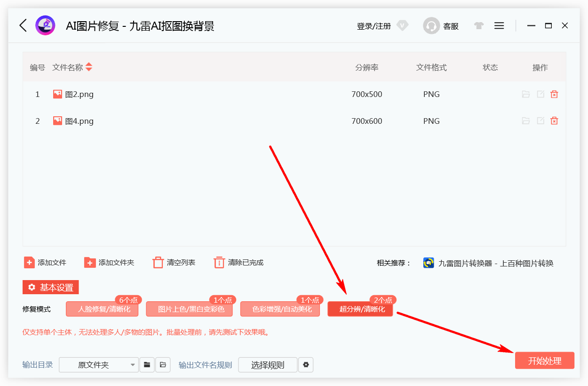Open naming rule gear settings icon

pos(306,365)
